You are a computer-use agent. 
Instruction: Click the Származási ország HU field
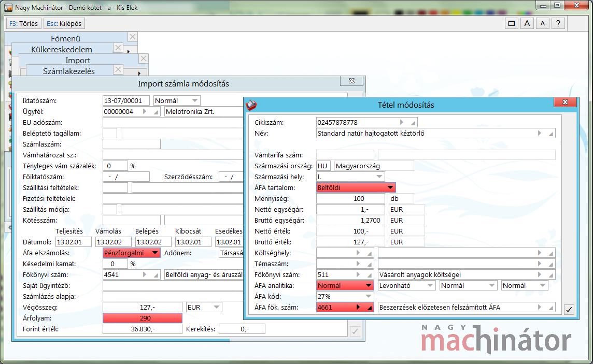323,166
